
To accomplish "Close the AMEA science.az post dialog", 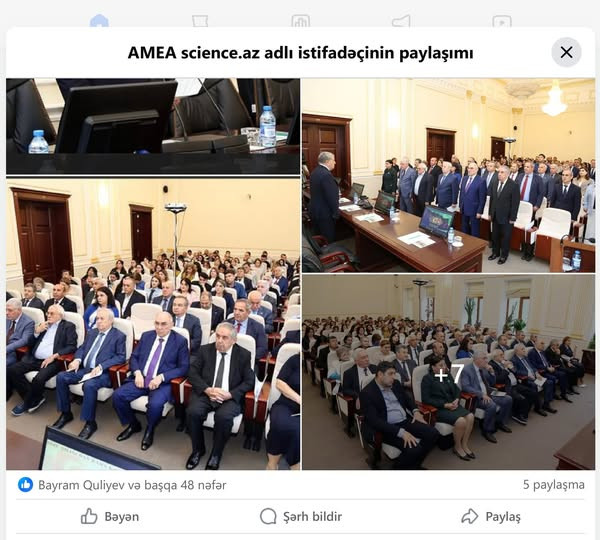I will 566,52.
